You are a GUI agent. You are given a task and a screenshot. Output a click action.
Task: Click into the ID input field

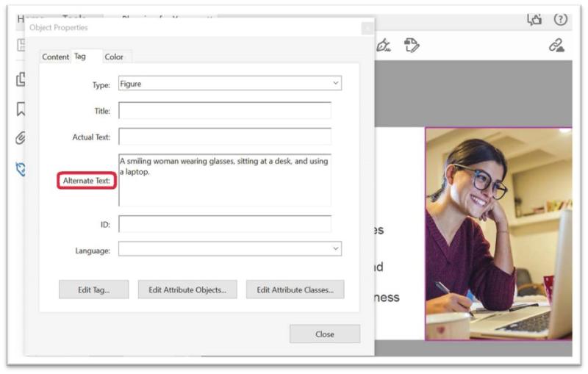[x=225, y=224]
